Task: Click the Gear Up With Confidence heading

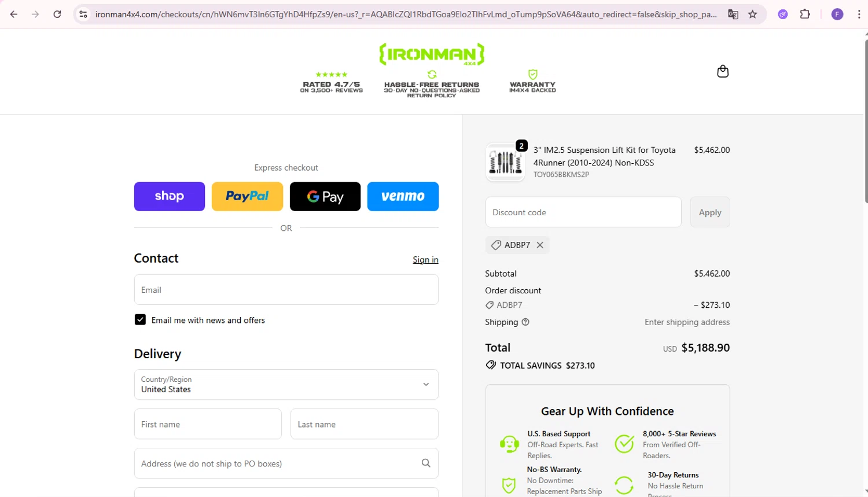Action: coord(607,411)
